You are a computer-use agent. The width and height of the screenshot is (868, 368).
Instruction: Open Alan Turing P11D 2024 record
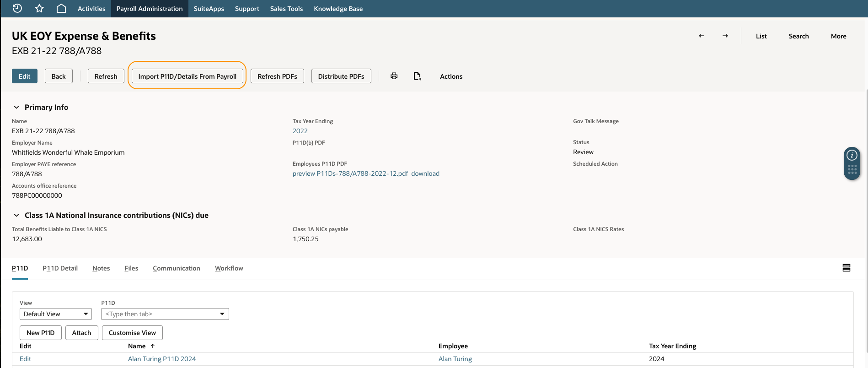point(162,359)
